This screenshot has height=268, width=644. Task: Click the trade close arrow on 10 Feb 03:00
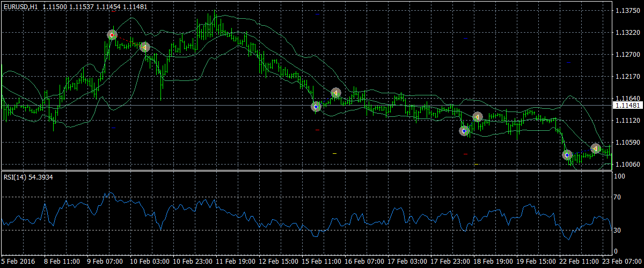(144, 47)
